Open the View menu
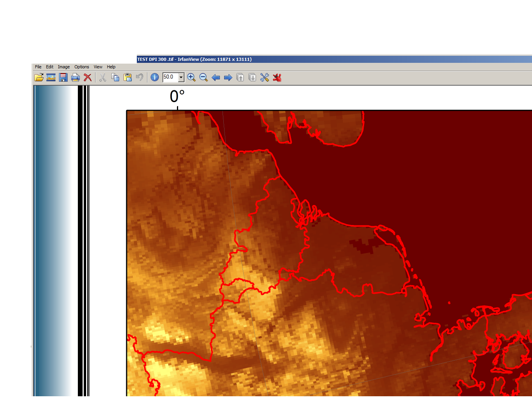 pyautogui.click(x=98, y=67)
